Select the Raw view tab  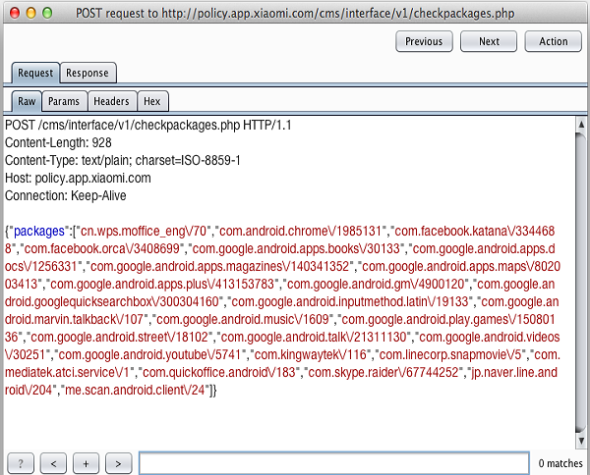click(26, 101)
